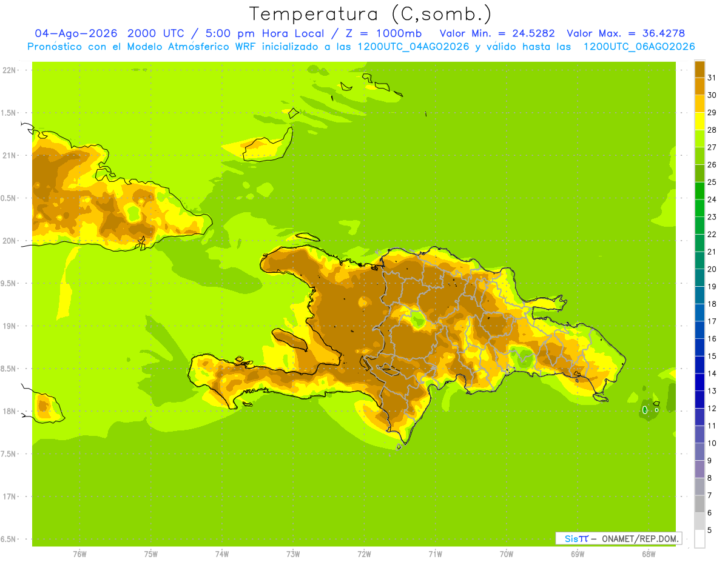Click the "17N" latitude label
Image resolution: width=728 pixels, height=562 pixels.
[x=10, y=497]
